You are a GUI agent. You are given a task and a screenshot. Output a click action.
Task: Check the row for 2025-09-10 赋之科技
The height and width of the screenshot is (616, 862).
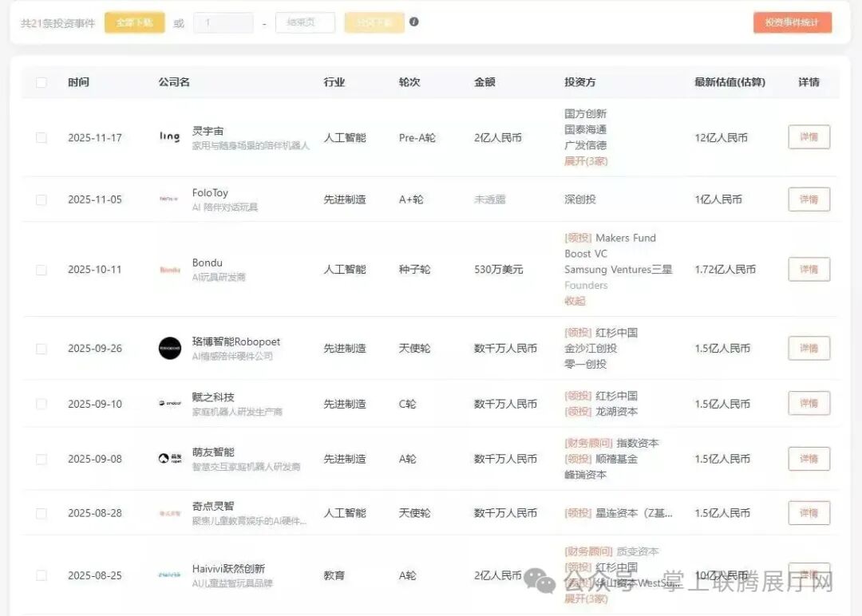point(42,404)
